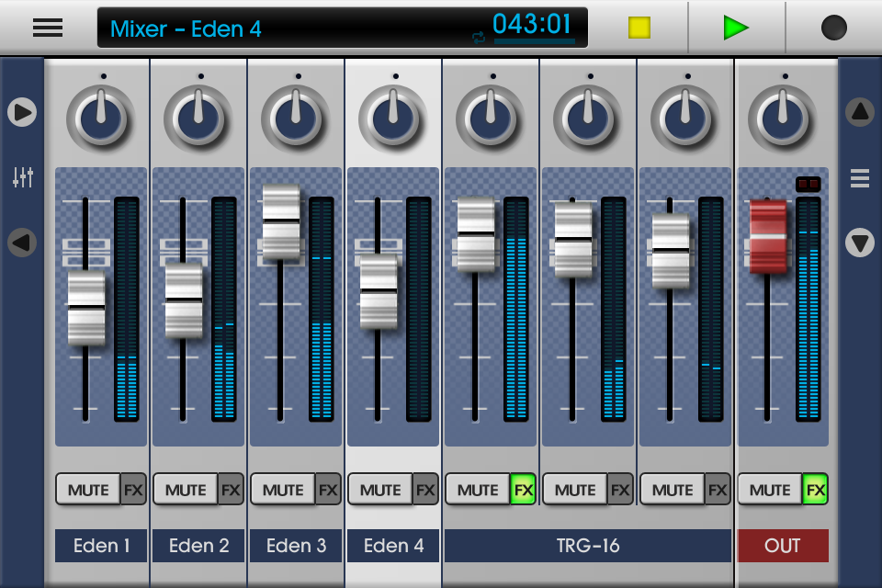882x588 pixels.
Task: Grab the Eden 4 volume fader handle
Action: [x=378, y=290]
